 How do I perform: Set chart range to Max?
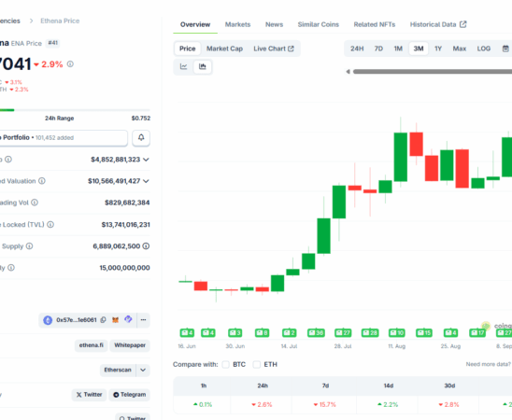(460, 49)
